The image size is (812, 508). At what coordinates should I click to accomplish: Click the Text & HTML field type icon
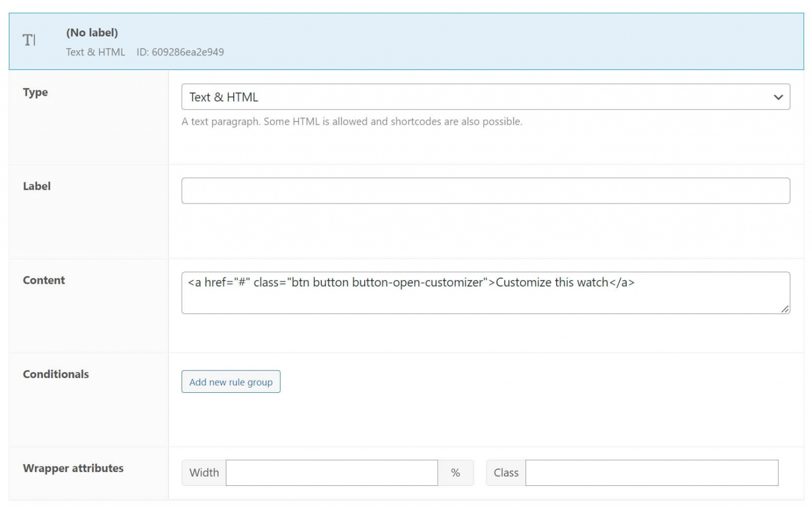[30, 40]
